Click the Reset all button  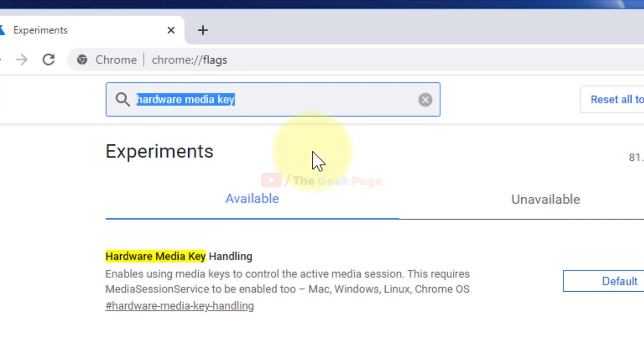coord(612,100)
